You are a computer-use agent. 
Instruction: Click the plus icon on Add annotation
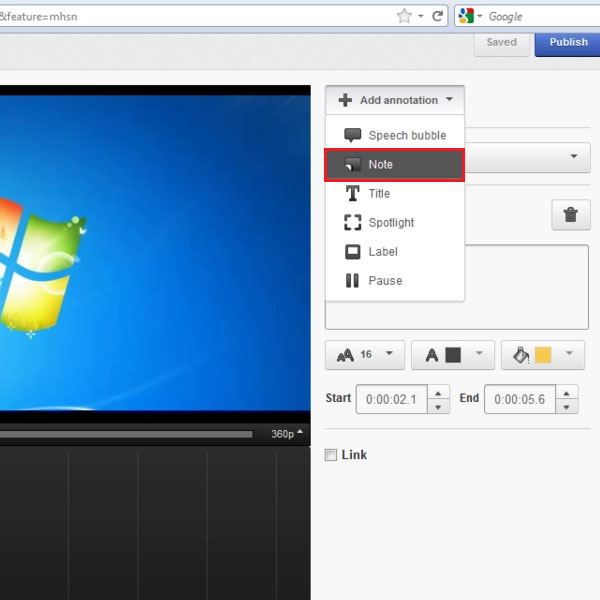tap(345, 100)
